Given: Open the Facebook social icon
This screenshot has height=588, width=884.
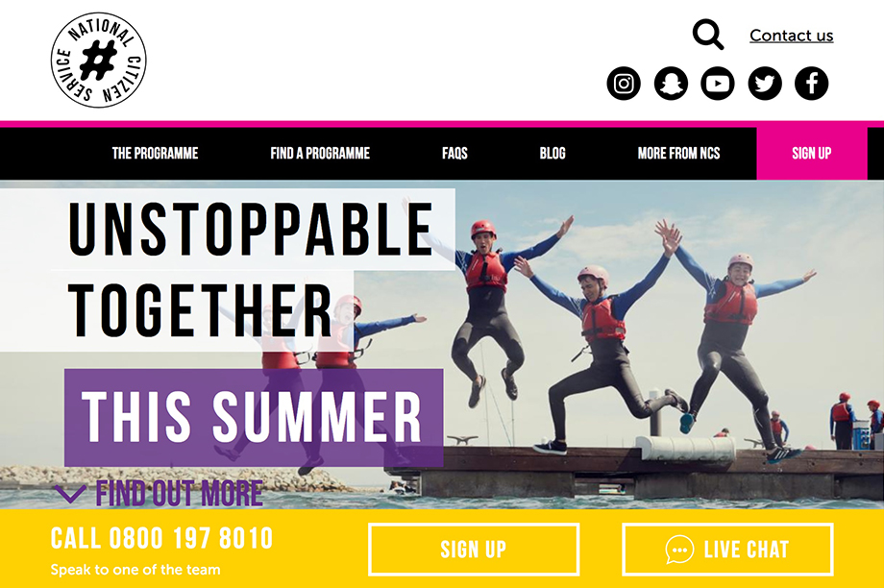Looking at the screenshot, I should 812,84.
